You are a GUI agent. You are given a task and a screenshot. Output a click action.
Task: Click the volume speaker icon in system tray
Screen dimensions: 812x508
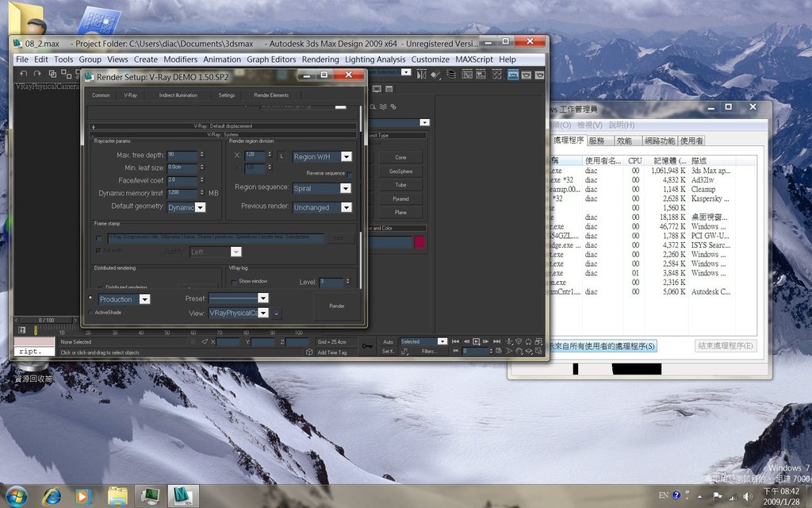pyautogui.click(x=747, y=496)
